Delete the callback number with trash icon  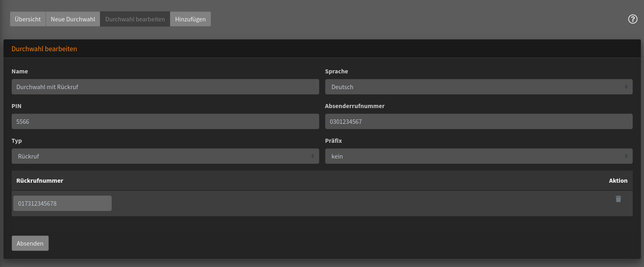[618, 199]
